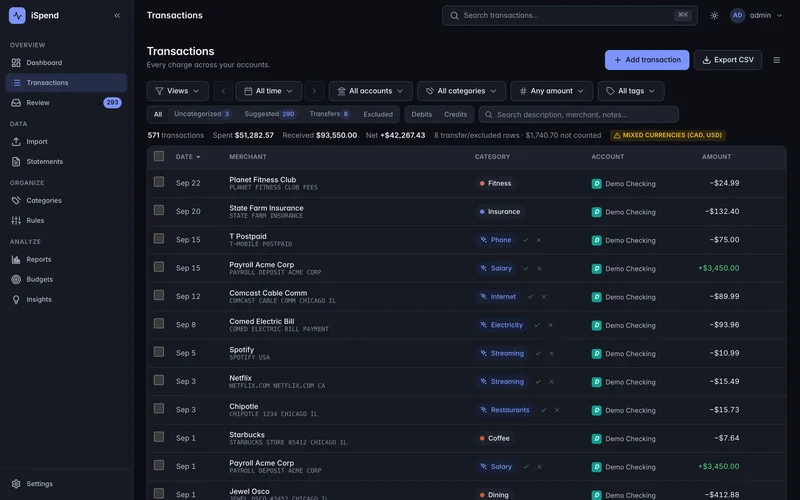Focus the description, merchant, notes search box
Viewport: 800px width, 500px height.
click(579, 114)
